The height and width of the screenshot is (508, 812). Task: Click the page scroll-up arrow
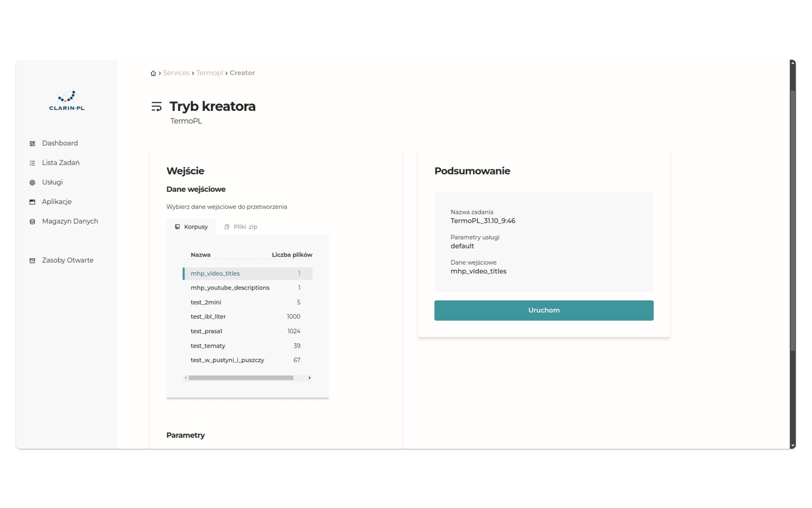click(793, 63)
